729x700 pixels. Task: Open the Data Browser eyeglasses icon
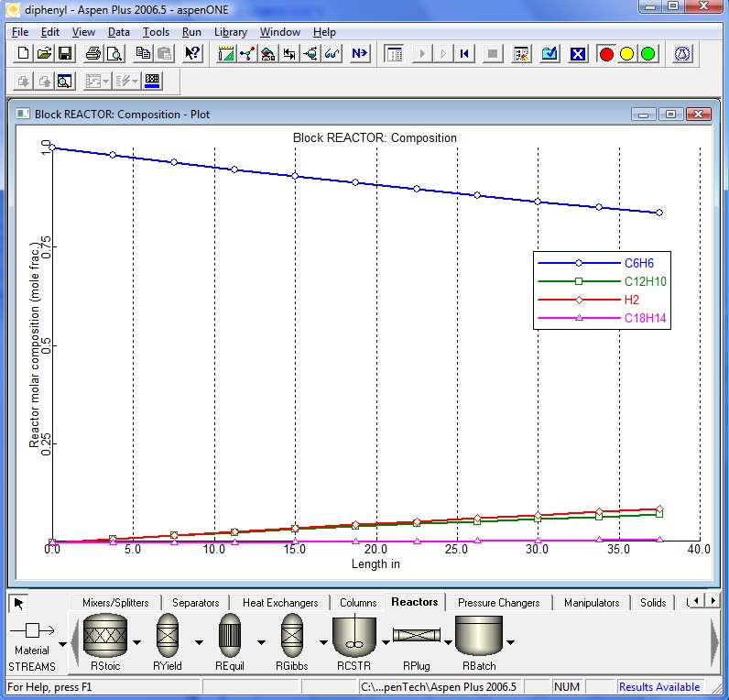(332, 54)
